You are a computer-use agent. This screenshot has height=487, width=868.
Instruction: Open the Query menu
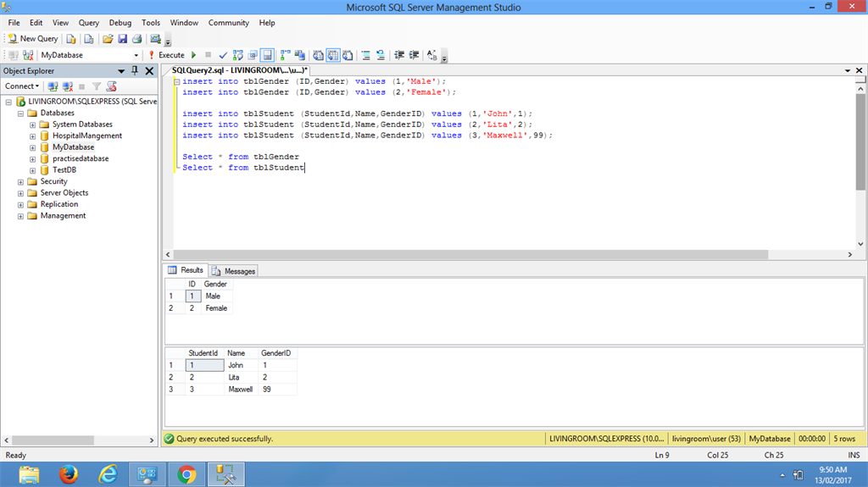click(x=88, y=23)
